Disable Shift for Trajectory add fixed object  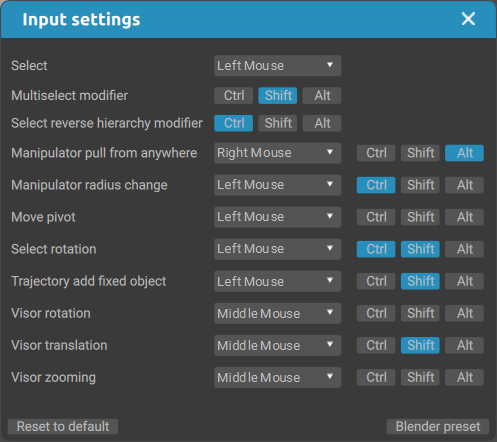420,281
